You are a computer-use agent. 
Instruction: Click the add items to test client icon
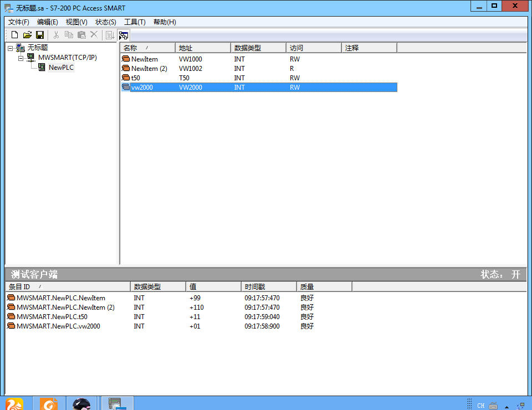click(110, 35)
